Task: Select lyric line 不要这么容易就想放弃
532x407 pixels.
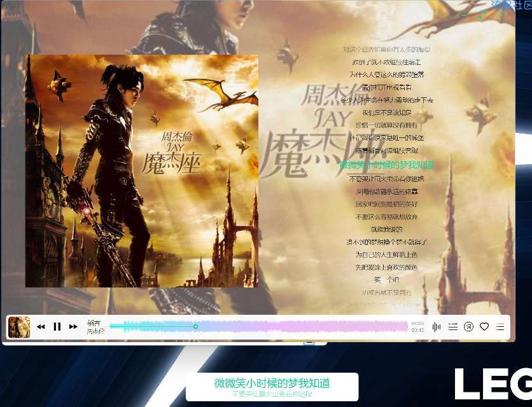Action: click(x=386, y=217)
